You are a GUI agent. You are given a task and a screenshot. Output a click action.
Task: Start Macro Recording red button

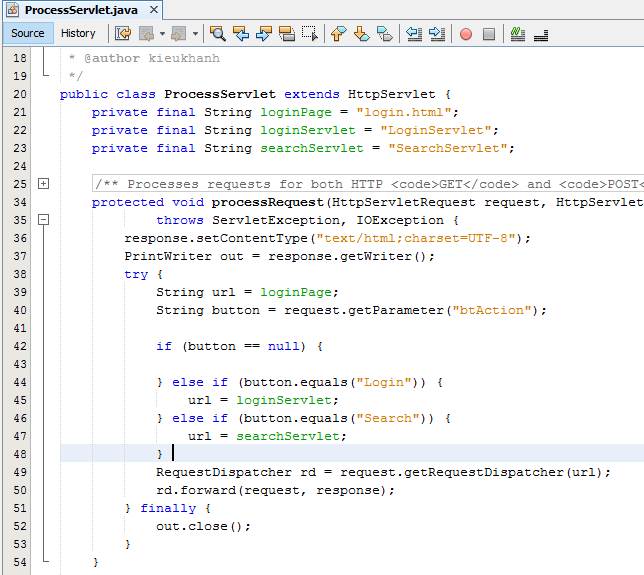pos(466,34)
